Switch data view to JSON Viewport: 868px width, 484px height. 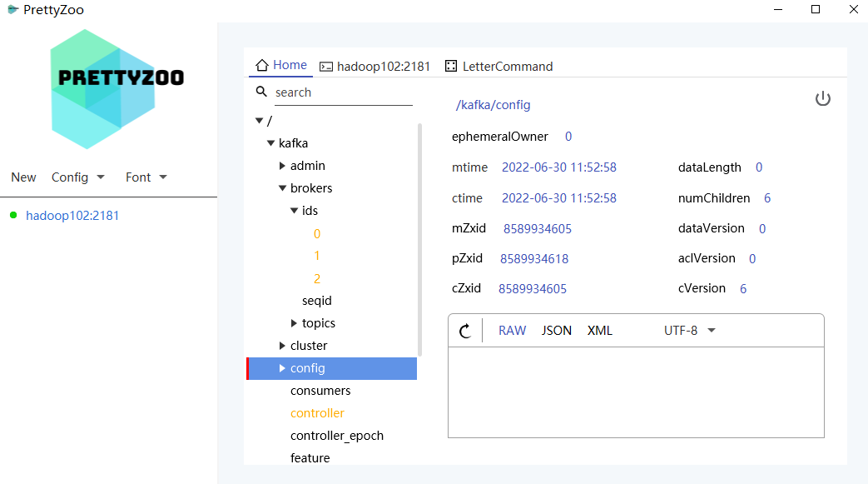pyautogui.click(x=557, y=331)
